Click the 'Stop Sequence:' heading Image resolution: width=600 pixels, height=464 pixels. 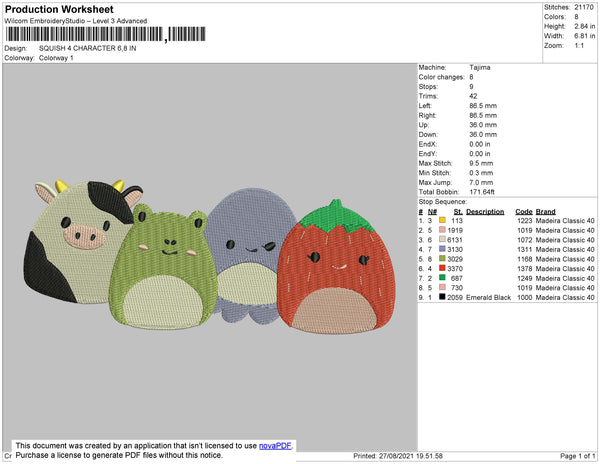(443, 202)
